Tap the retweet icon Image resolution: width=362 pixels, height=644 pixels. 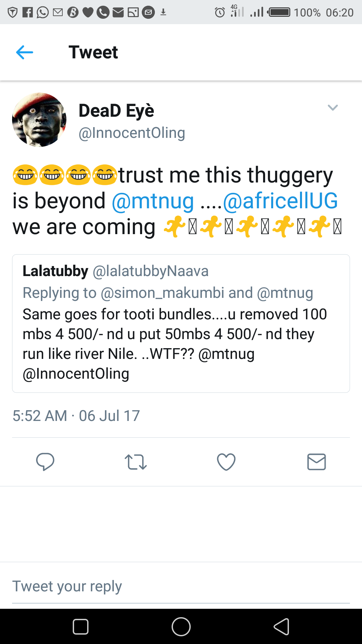(136, 462)
